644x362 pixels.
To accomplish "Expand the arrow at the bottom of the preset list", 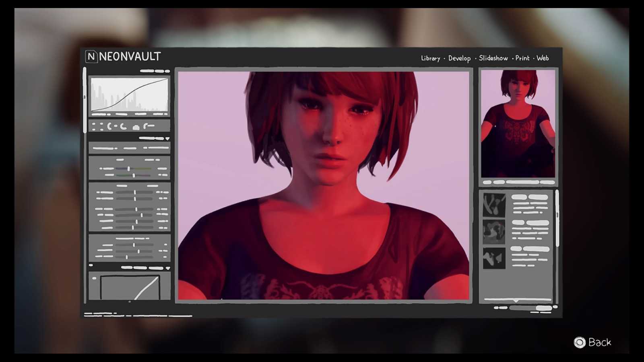I will pyautogui.click(x=516, y=301).
